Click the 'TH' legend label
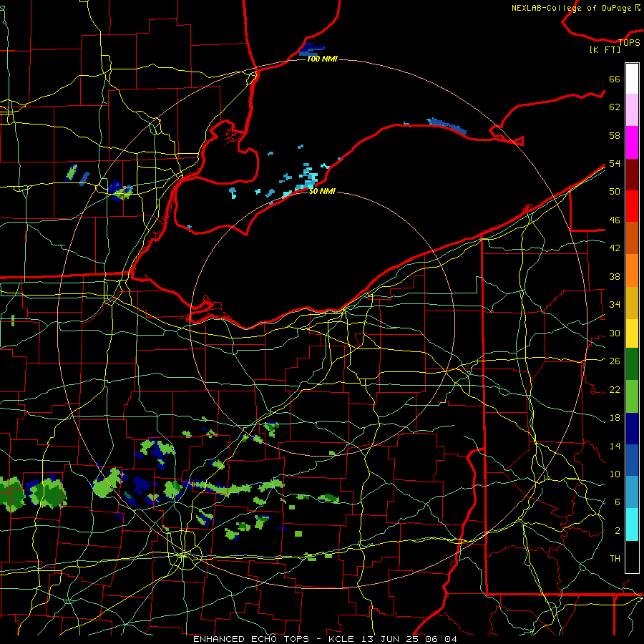Screen dimensions: 644x644 coord(615,558)
